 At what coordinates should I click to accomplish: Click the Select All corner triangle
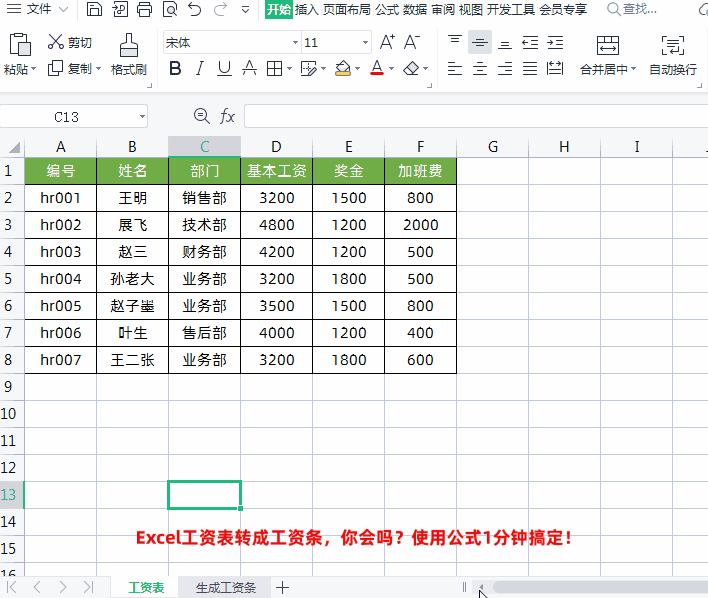click(14, 147)
